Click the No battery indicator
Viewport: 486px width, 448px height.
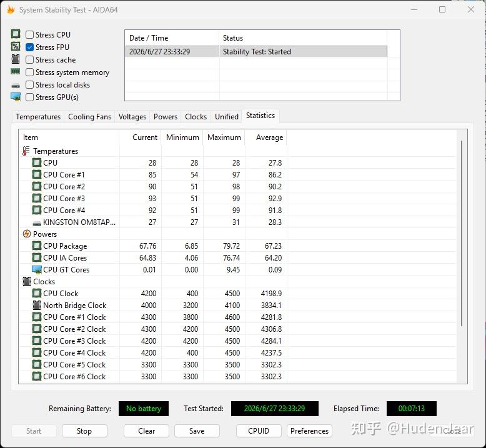144,408
